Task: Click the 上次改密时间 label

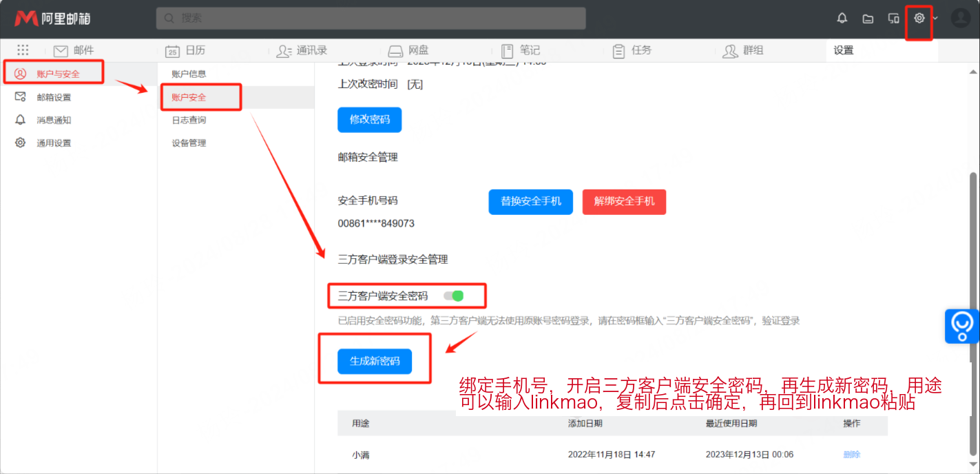Action: point(368,84)
